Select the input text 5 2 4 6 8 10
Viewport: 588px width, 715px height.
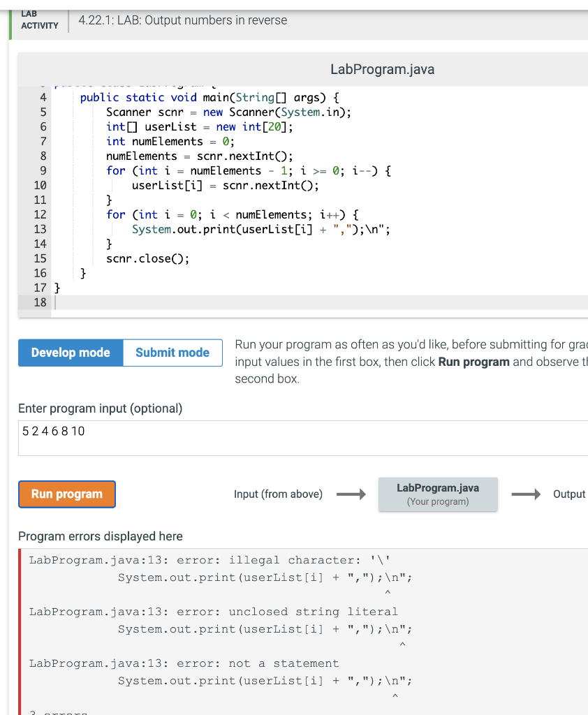coord(53,431)
